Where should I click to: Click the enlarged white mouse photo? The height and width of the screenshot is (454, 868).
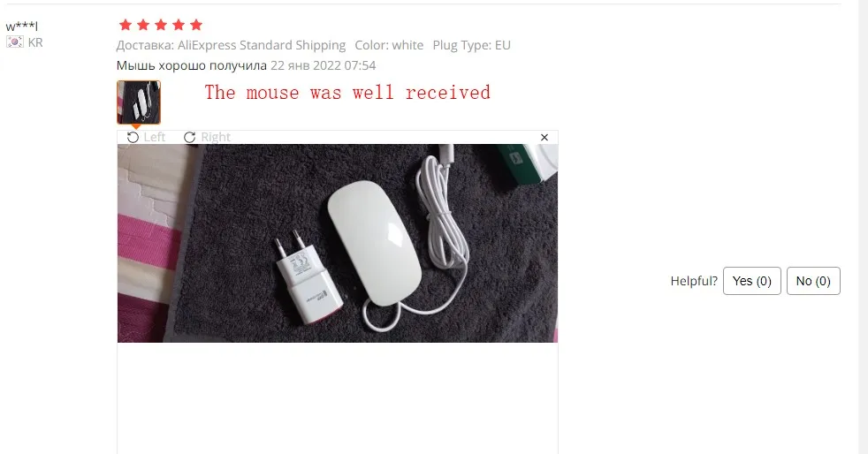tap(338, 243)
